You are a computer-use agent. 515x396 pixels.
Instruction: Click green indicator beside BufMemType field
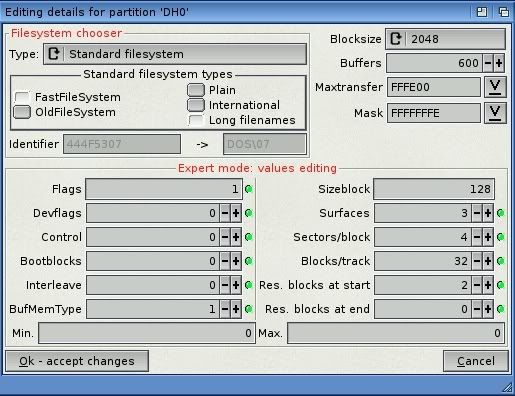point(249,309)
